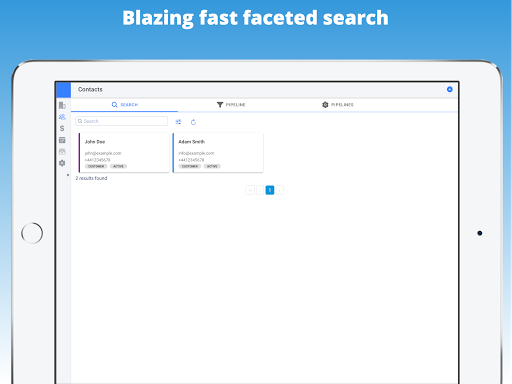This screenshot has width=512, height=384.
Task: Click the Contacts page title
Action: tap(90, 89)
